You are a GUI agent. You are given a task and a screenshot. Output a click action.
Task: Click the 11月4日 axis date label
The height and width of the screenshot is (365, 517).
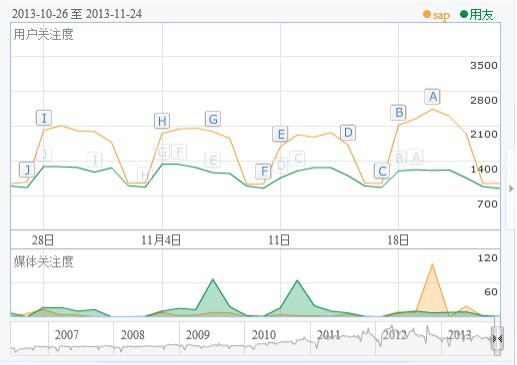tap(161, 240)
